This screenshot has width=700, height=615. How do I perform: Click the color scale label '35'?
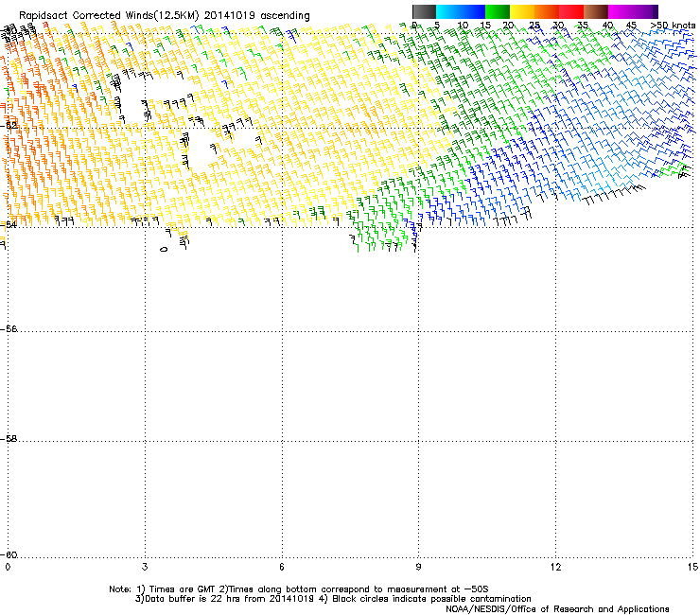click(583, 25)
